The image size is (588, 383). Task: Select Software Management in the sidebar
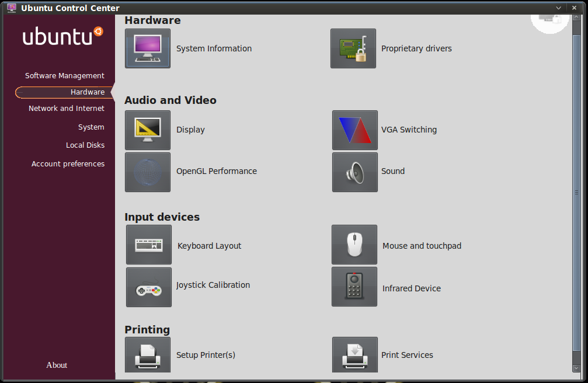click(64, 75)
